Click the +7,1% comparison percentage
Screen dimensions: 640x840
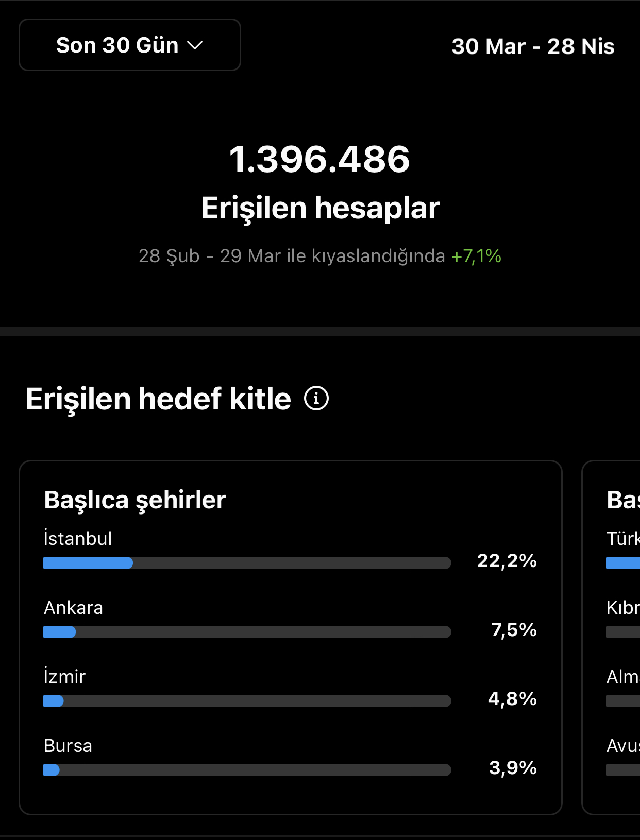(x=476, y=256)
